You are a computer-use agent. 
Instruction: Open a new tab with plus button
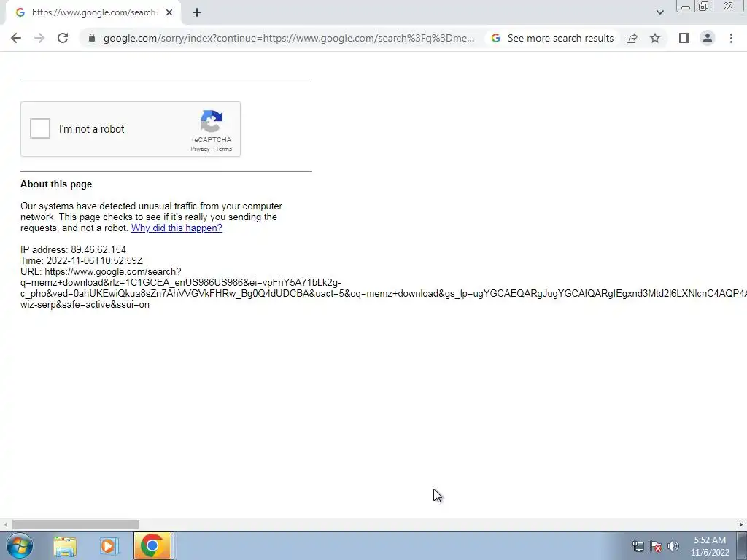click(x=197, y=12)
